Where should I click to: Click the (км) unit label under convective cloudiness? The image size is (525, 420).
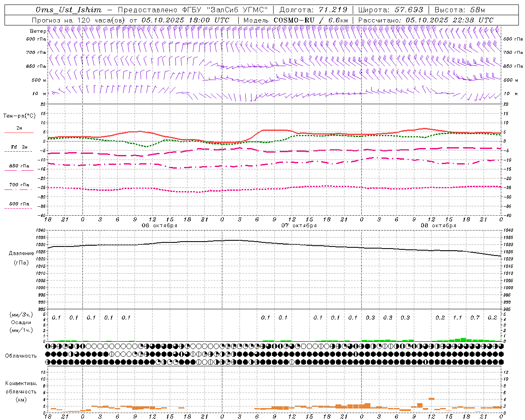[21, 399]
